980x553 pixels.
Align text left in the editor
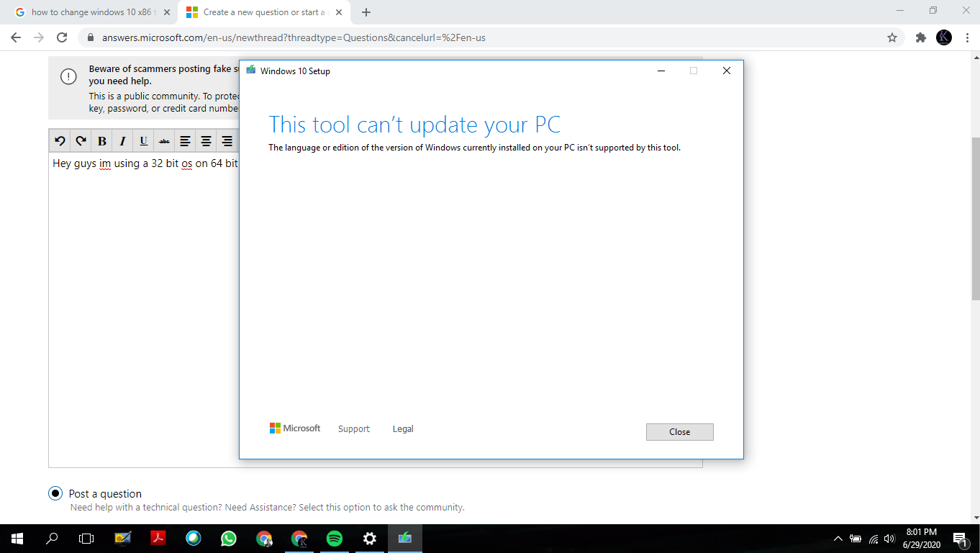[x=185, y=140]
